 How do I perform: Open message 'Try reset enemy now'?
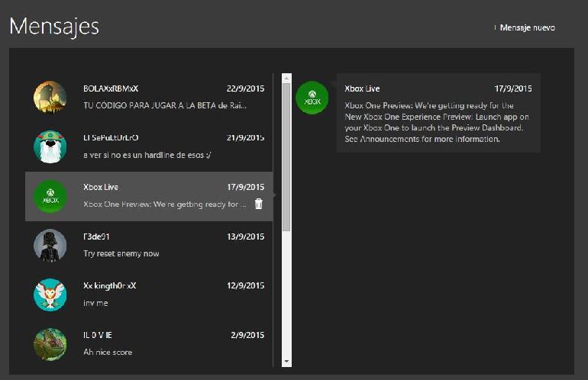pyautogui.click(x=121, y=253)
